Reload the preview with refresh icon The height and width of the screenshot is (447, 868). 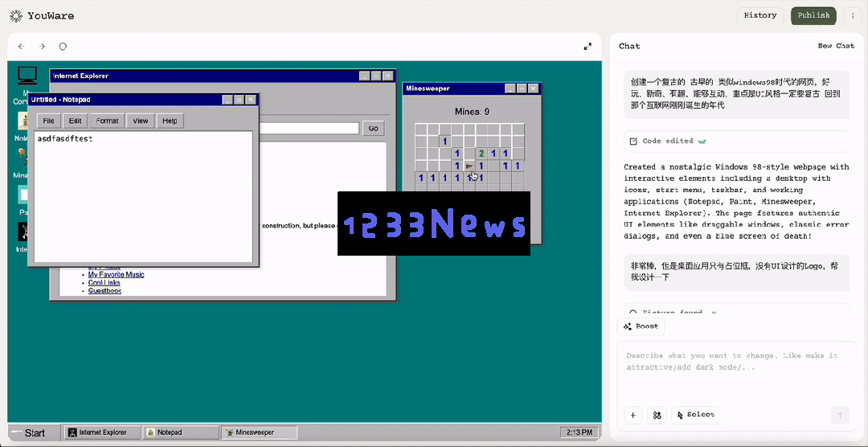(x=63, y=47)
